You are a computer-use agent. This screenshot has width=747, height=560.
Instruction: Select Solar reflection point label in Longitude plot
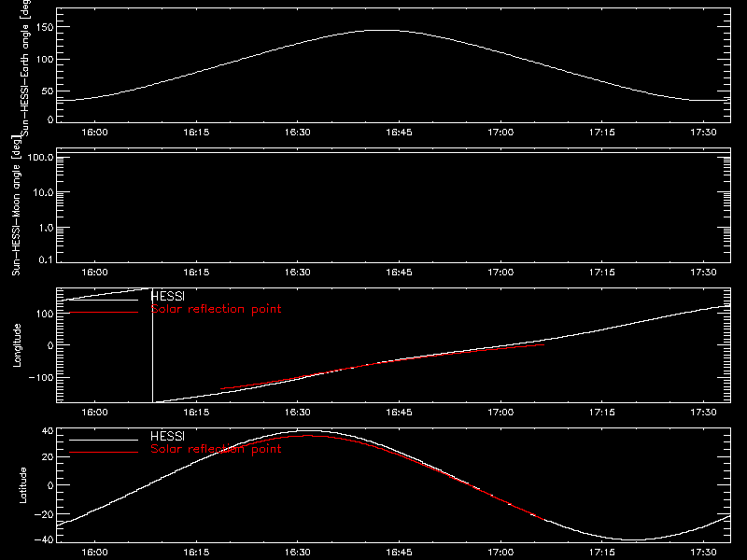coord(217,309)
